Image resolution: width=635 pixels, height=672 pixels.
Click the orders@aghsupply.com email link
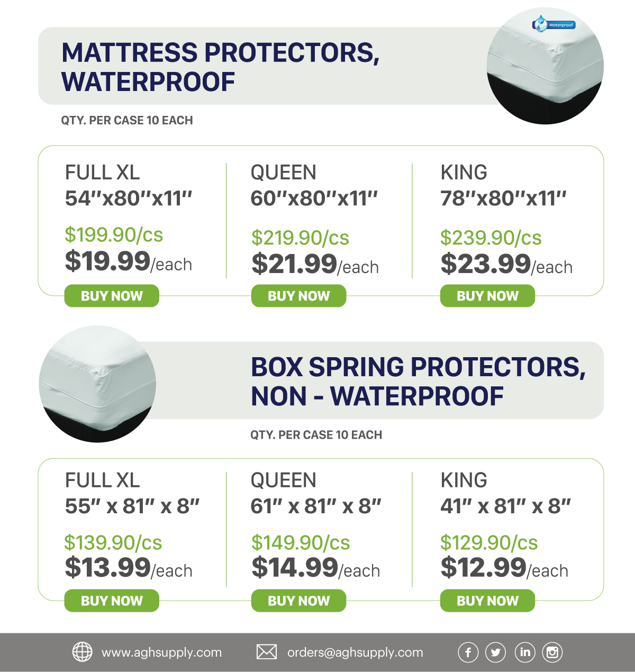pyautogui.click(x=355, y=652)
